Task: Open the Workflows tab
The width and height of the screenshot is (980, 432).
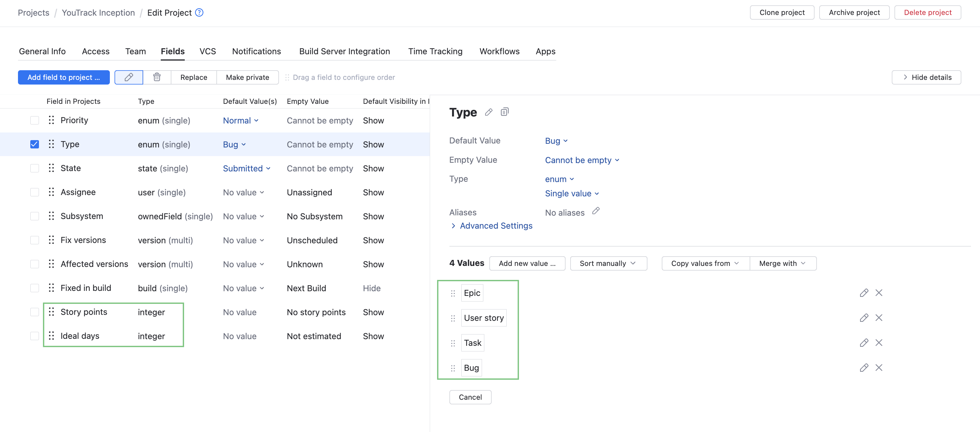Action: (x=499, y=51)
